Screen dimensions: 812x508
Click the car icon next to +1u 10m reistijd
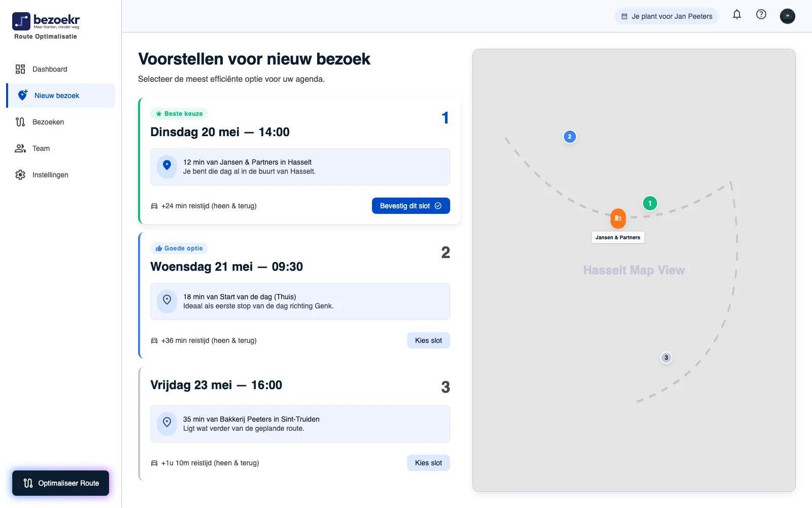[154, 463]
